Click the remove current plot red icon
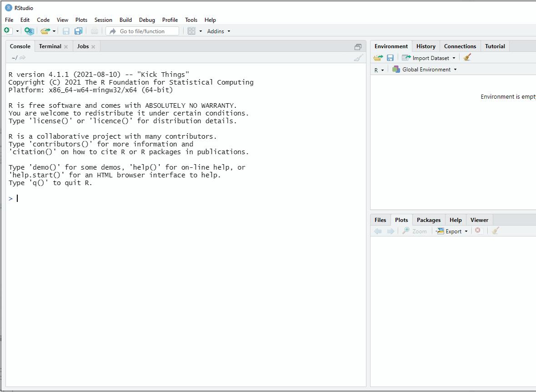Image resolution: width=536 pixels, height=392 pixels. (x=477, y=231)
